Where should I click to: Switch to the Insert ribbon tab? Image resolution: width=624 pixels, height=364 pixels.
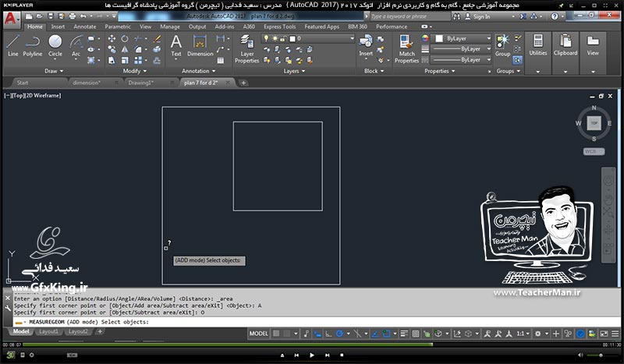pyautogui.click(x=58, y=27)
